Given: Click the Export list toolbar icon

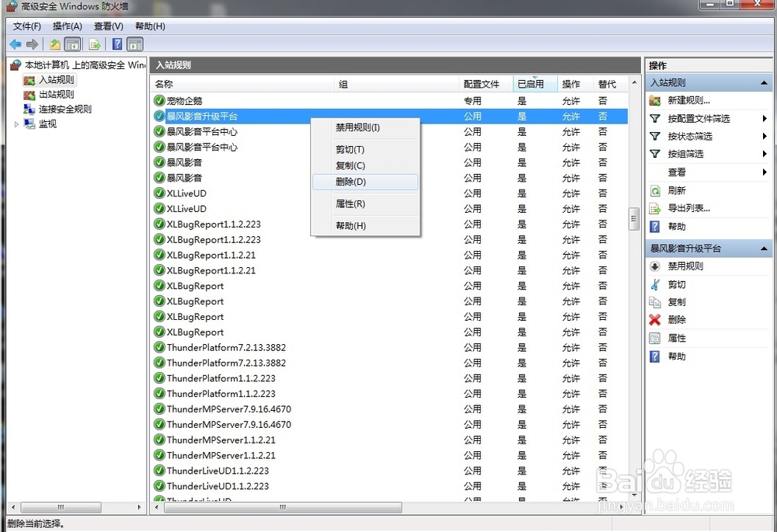Looking at the screenshot, I should pyautogui.click(x=95, y=44).
